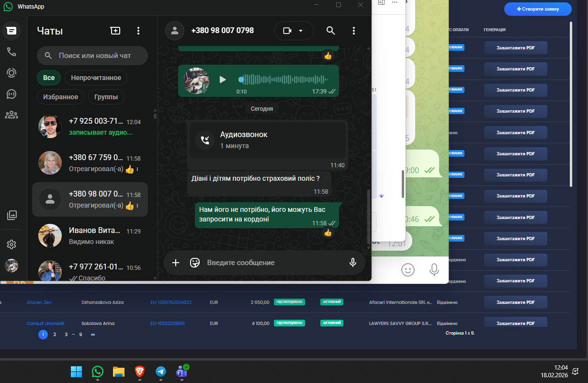Open the media gallery icon in WhatsApp sidebar
Screen dimensions: 588x383
[x=11, y=215]
